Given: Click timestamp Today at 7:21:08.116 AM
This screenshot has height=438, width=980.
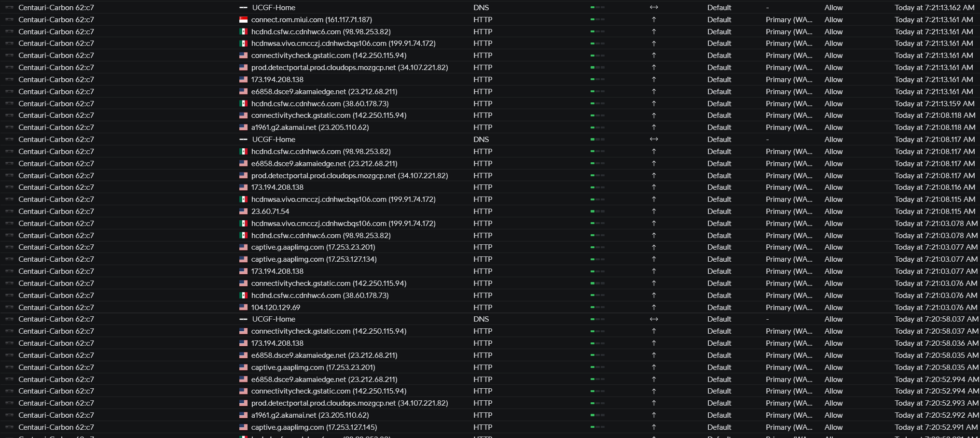Looking at the screenshot, I should click(x=934, y=187).
